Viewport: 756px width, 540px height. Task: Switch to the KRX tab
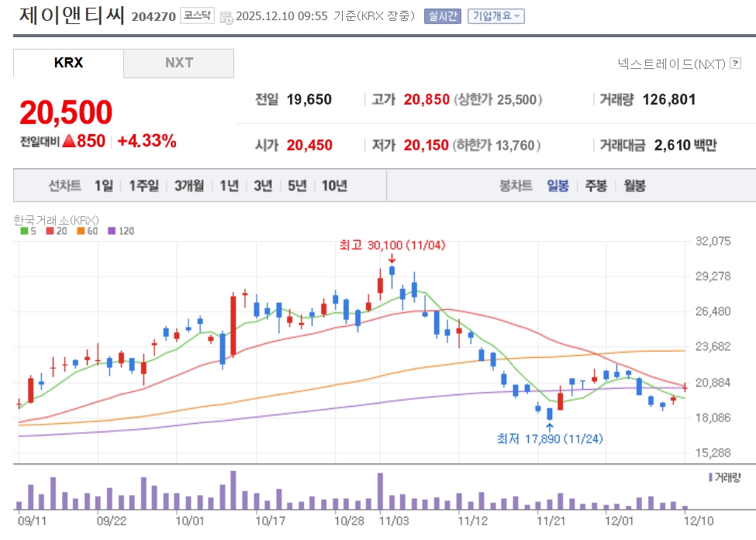point(68,63)
